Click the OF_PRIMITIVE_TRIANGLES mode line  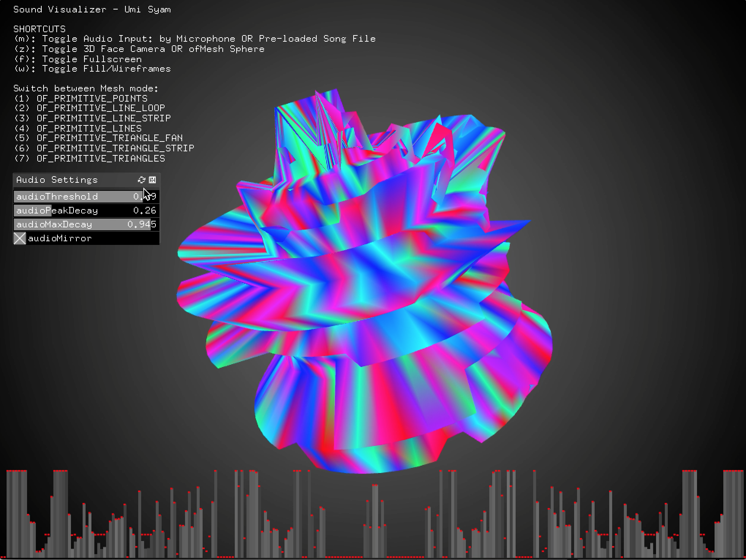click(x=90, y=158)
